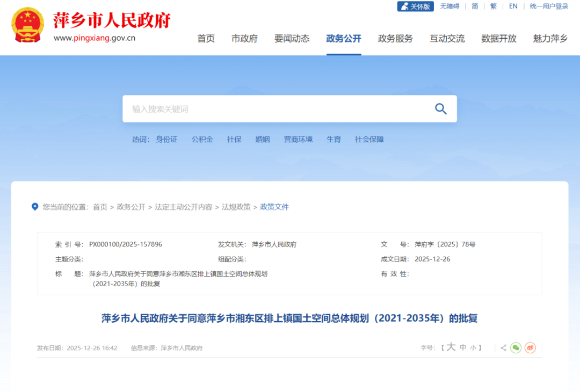Viewport: 580px width, 392px height.
Task: Set font size to 小
Action: coord(473,348)
